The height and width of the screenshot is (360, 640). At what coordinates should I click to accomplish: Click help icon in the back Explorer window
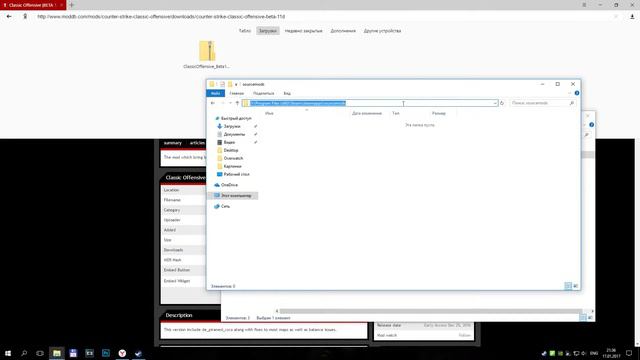(x=591, y=125)
